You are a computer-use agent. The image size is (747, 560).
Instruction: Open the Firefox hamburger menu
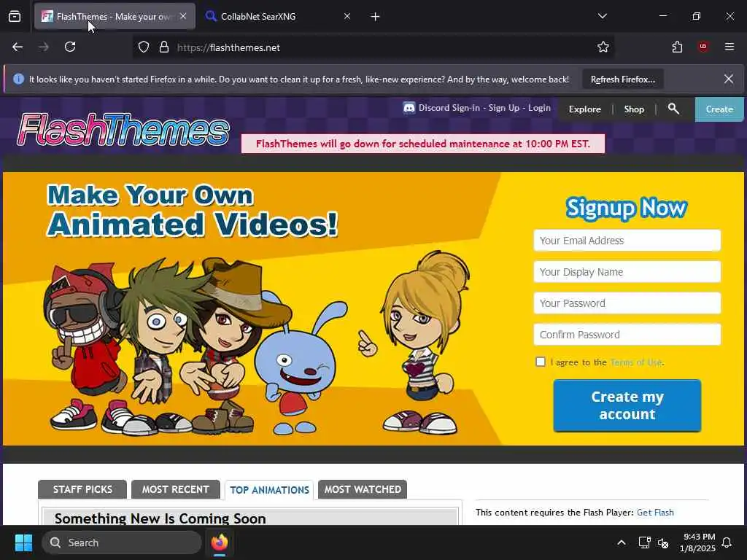[729, 47]
